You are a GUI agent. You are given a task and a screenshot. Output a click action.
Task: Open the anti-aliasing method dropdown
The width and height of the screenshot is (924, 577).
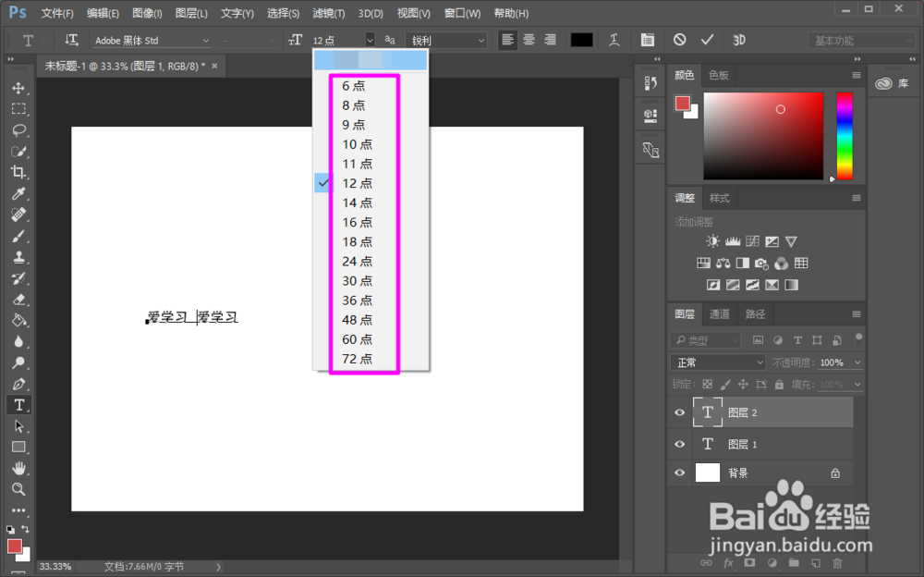tap(446, 40)
